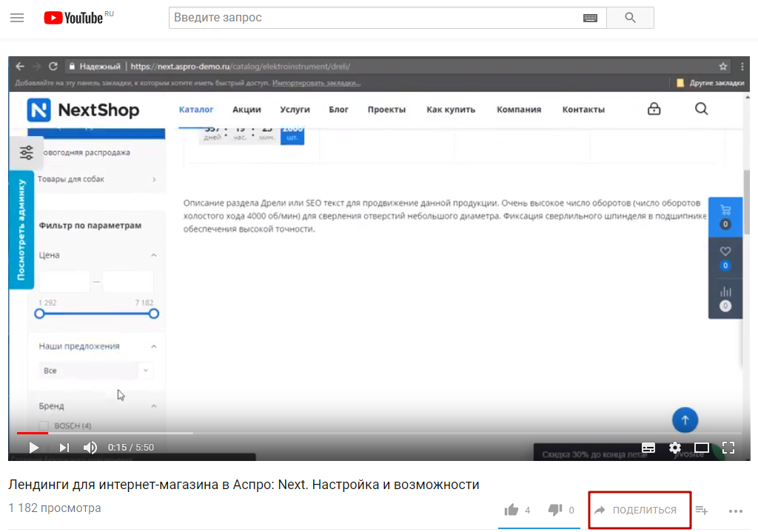
Task: Grab the right price slider handle
Action: (x=154, y=314)
